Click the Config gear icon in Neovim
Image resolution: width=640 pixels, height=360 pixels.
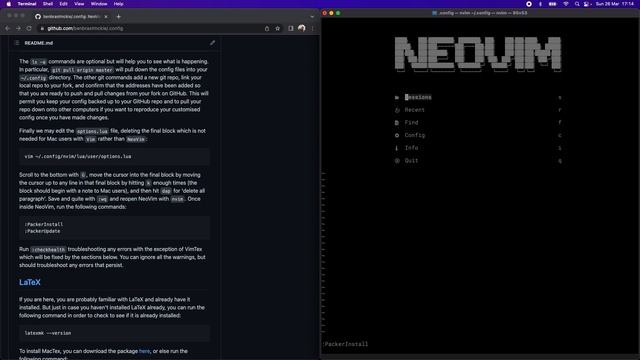click(397, 136)
